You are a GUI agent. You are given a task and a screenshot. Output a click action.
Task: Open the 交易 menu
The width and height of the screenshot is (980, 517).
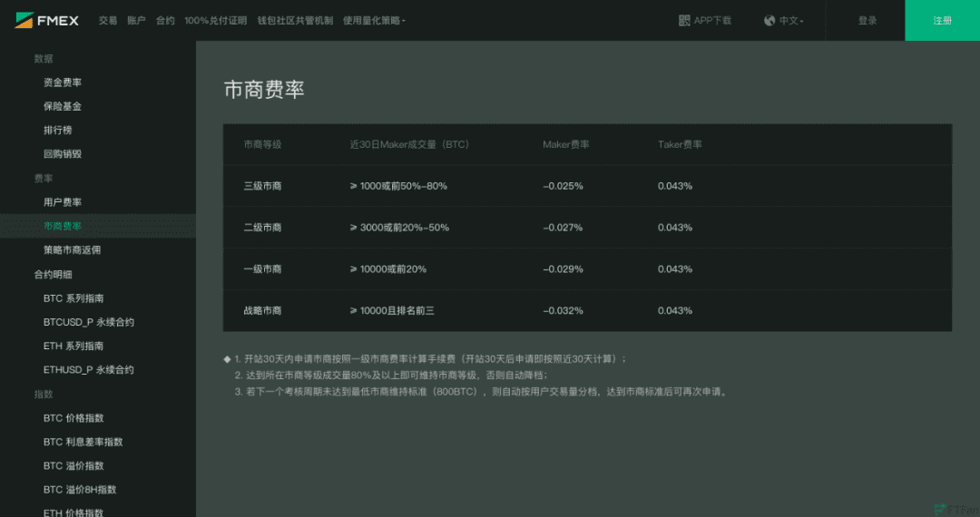107,21
